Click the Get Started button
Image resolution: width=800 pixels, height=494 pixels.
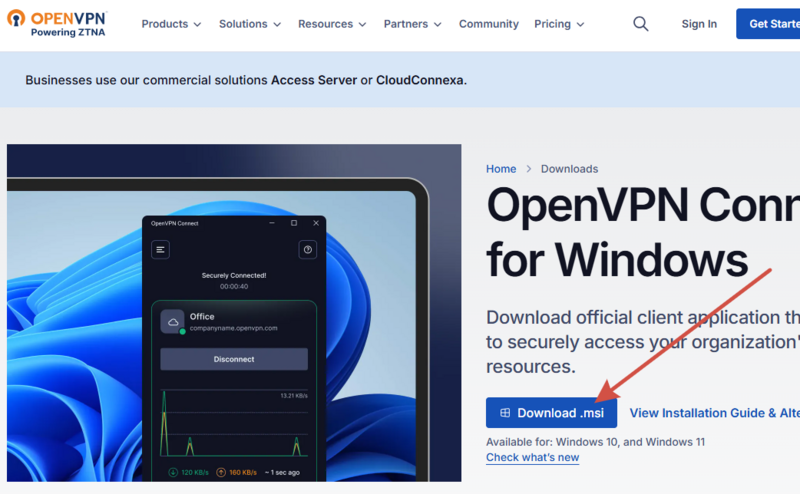coord(768,24)
